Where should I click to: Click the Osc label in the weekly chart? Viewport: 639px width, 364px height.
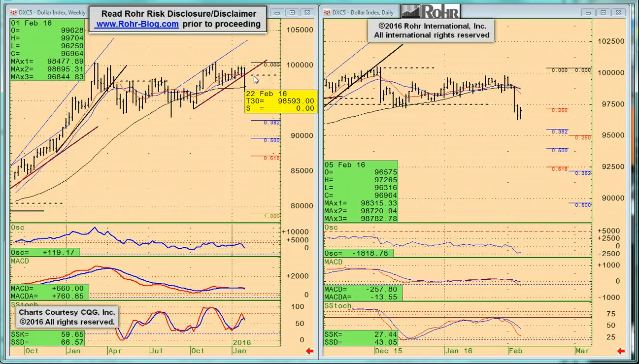18,228
